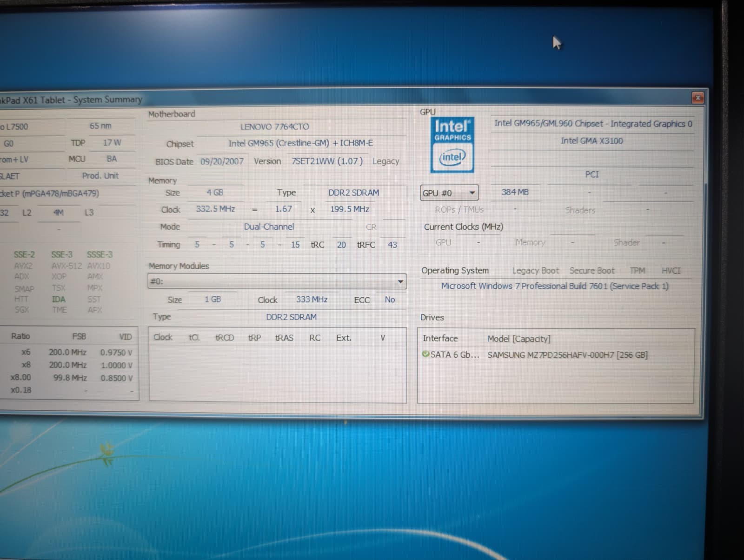Image resolution: width=744 pixels, height=560 pixels.
Task: Click the x8 ratio row 1.0000 V value
Action: (117, 366)
